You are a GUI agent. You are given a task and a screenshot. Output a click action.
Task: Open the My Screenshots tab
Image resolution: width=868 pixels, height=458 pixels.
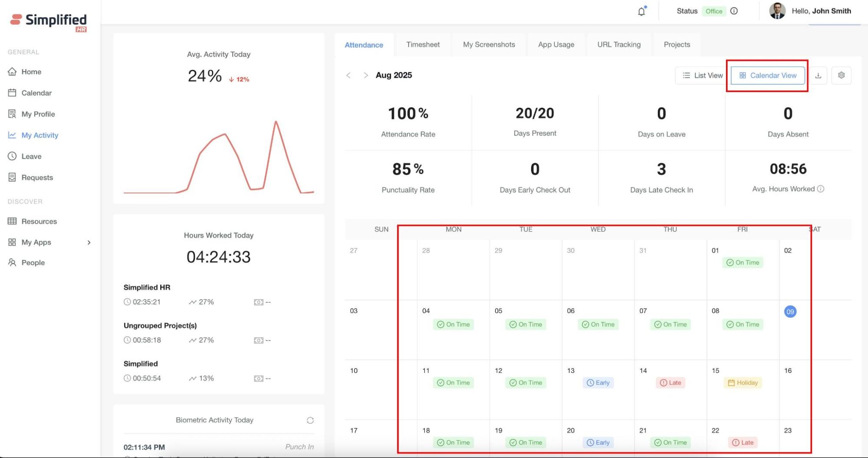pyautogui.click(x=489, y=45)
